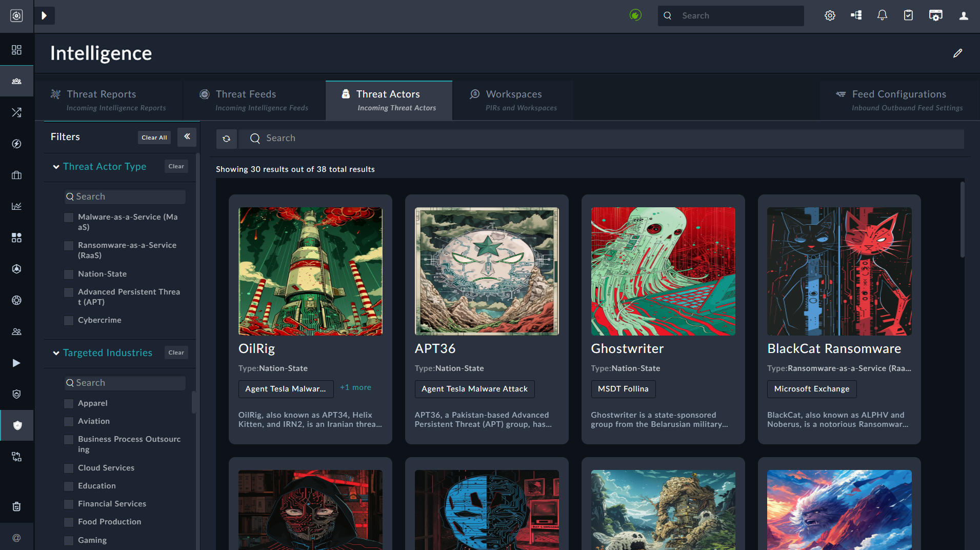This screenshot has height=550, width=980.
Task: Click the pencil edit icon beside Intelligence
Action: pyautogui.click(x=957, y=53)
